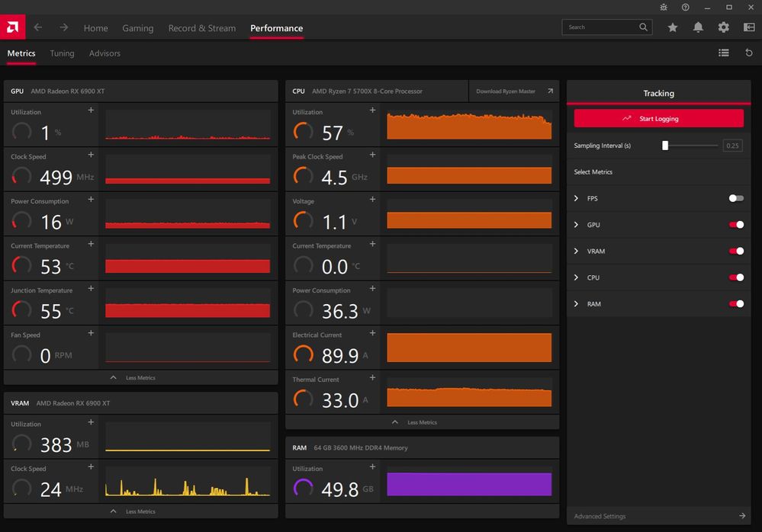This screenshot has width=762, height=532.
Task: Click the RAM Utilization purple graph
Action: point(469,482)
